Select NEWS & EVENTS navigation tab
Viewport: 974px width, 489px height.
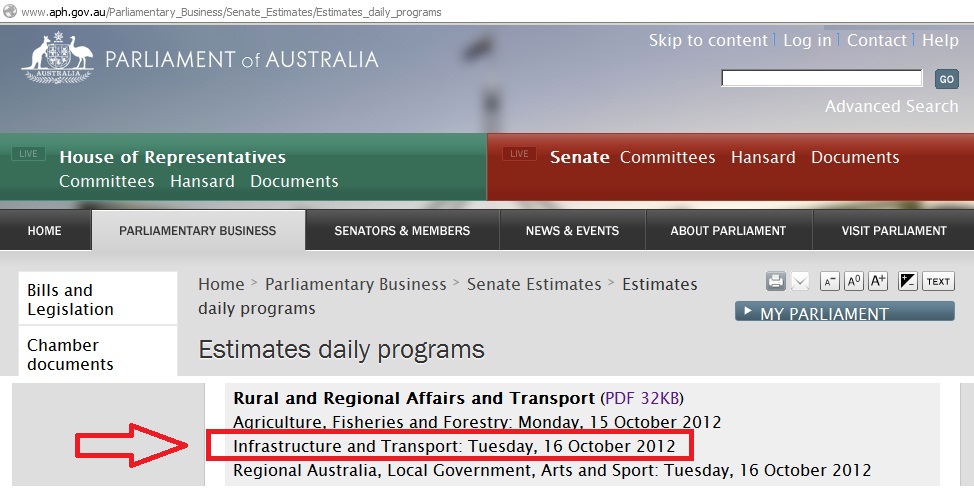(572, 231)
